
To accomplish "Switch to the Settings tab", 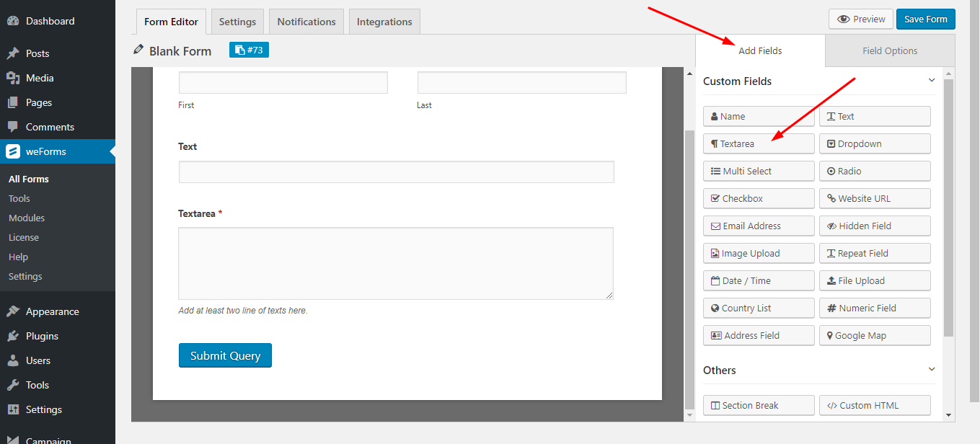I will tap(237, 21).
